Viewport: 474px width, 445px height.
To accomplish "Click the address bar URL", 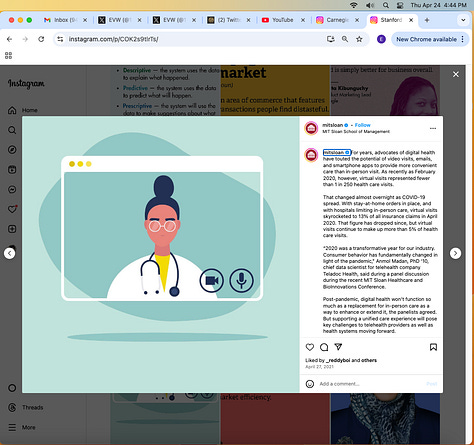I will coord(113,39).
